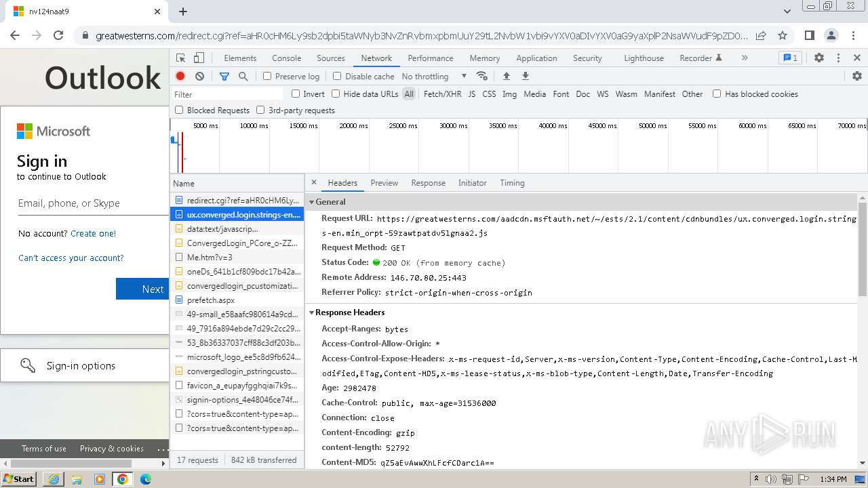
Task: Activate the inspect element picker icon
Action: click(181, 58)
